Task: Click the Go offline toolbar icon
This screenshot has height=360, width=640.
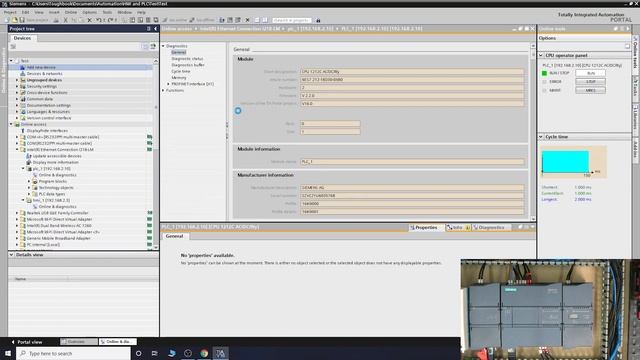Action: (x=192, y=20)
